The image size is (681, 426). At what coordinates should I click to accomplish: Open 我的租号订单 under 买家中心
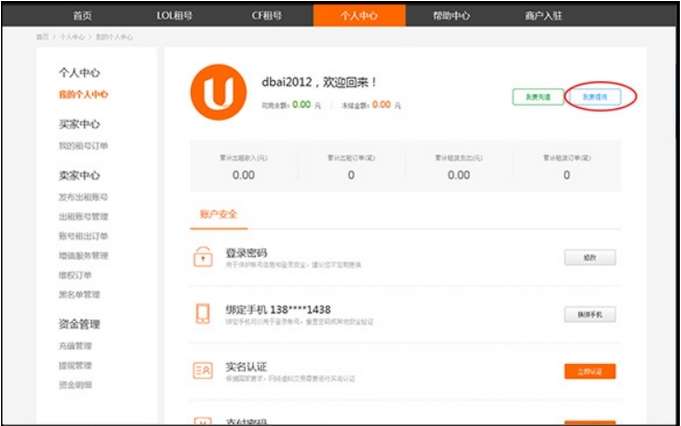(83, 145)
